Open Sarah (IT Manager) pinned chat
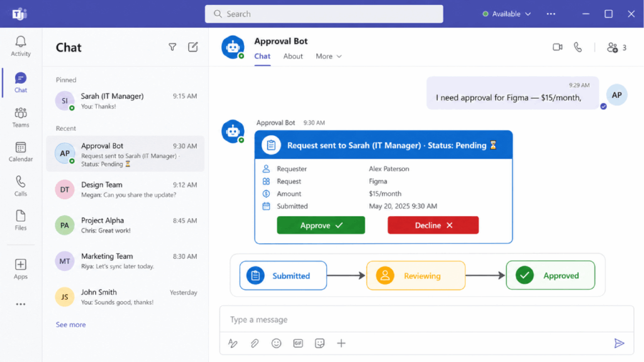This screenshot has height=362, width=644. click(125, 101)
